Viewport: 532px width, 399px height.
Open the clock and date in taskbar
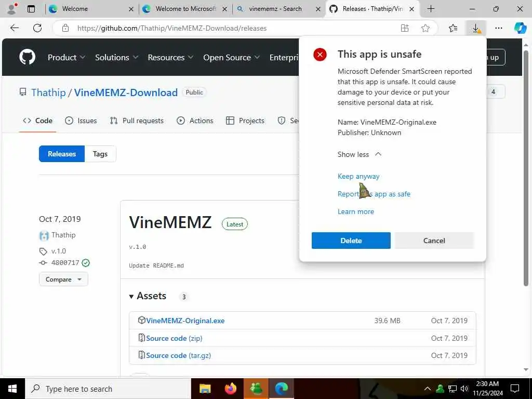click(487, 389)
